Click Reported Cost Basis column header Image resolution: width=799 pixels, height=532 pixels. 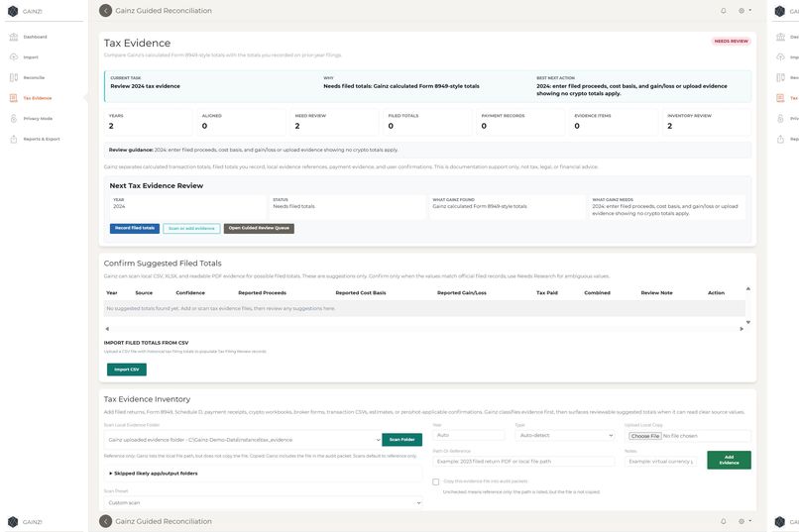pos(360,292)
